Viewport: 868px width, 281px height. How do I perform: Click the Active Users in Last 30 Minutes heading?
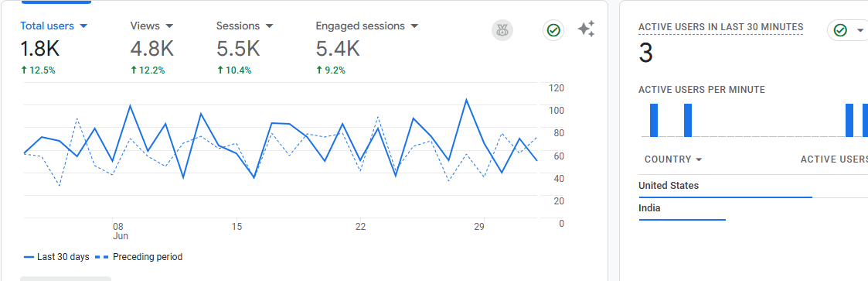[x=720, y=27]
